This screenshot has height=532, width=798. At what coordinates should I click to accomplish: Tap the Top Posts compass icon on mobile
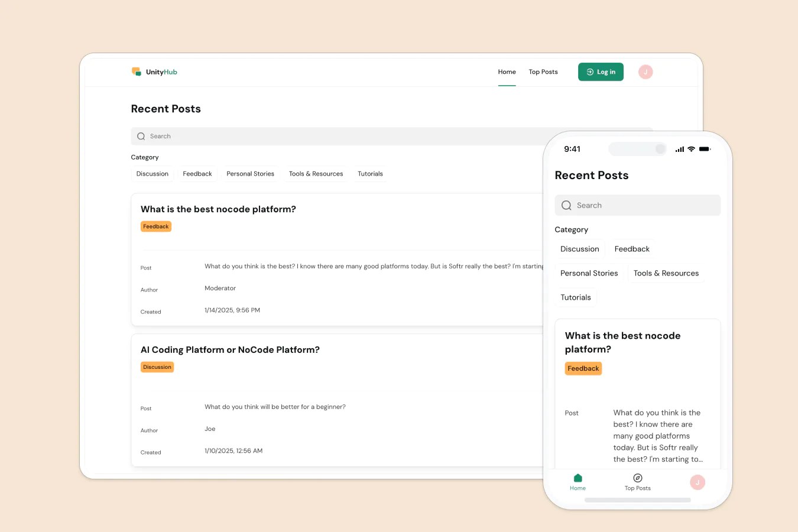tap(638, 478)
